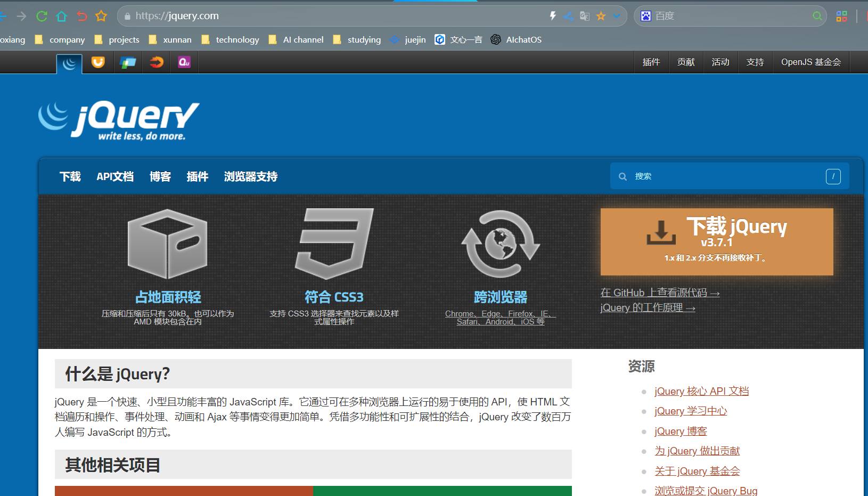Open the technology bookmark folder
Screen dimensions: 868x496
click(231, 39)
